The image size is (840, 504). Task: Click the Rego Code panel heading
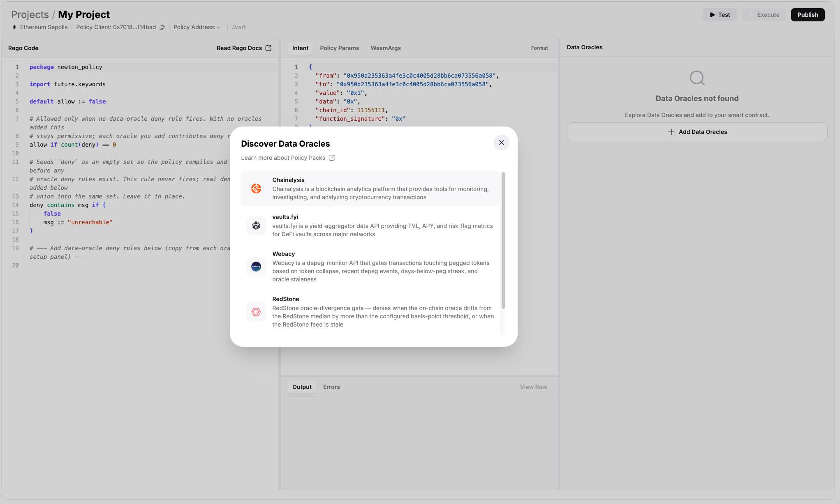pos(23,48)
